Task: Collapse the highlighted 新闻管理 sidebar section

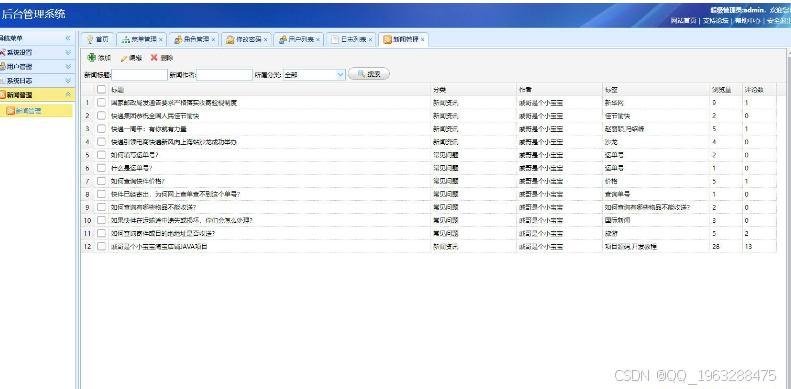Action: point(68,95)
